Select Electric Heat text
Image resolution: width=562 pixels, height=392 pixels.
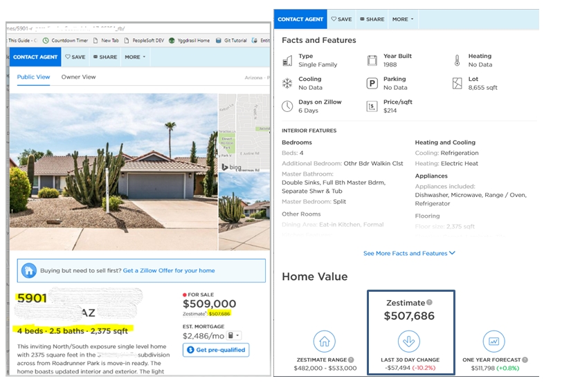click(x=460, y=164)
